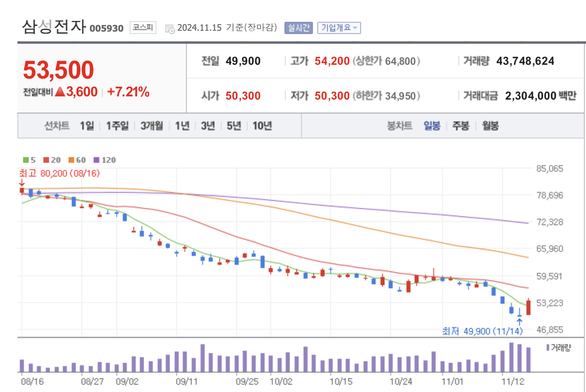Click the purple 거래량 legend marker

click(548, 347)
